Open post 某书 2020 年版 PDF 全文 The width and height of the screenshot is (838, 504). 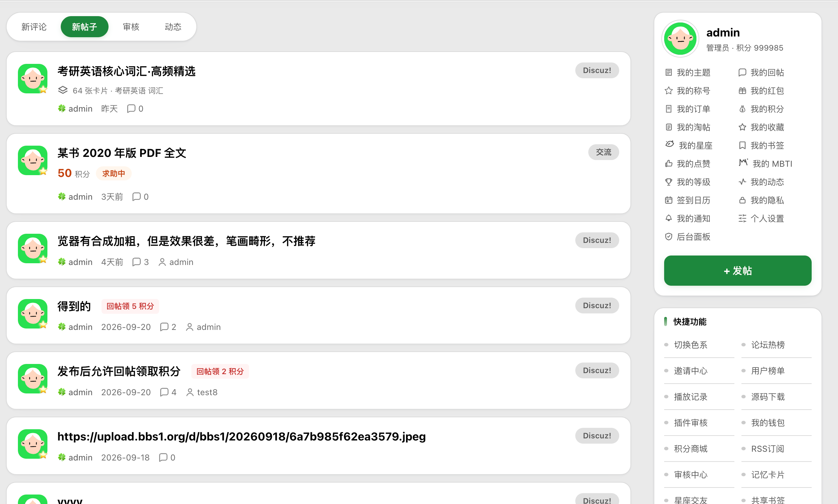click(x=122, y=153)
